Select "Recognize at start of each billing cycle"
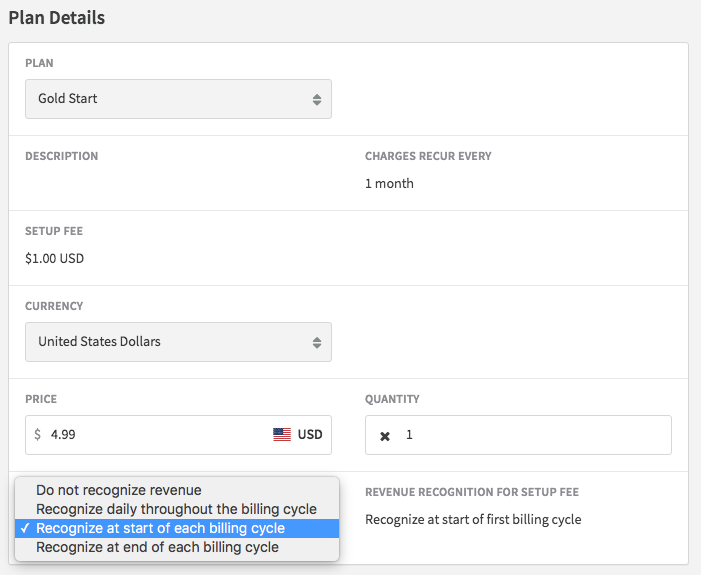 (x=160, y=528)
